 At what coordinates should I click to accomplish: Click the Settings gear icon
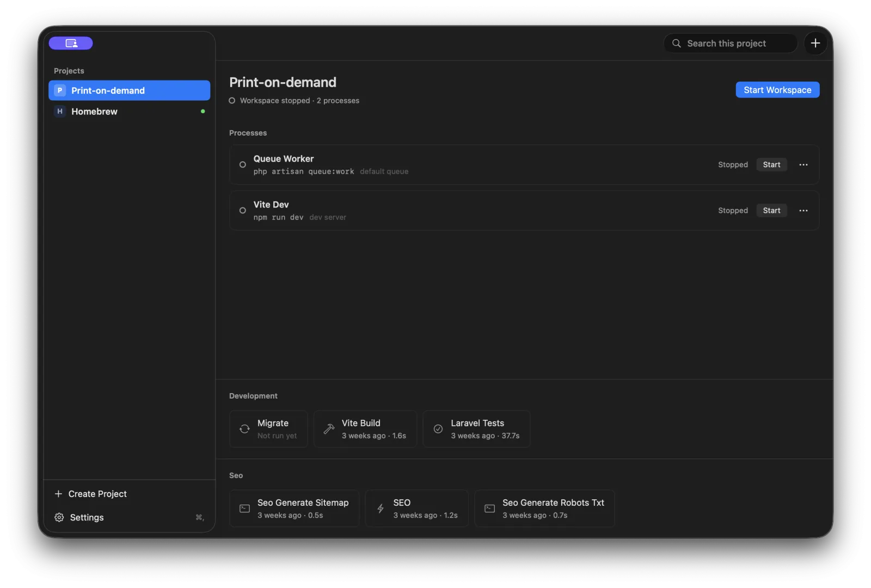[59, 517]
